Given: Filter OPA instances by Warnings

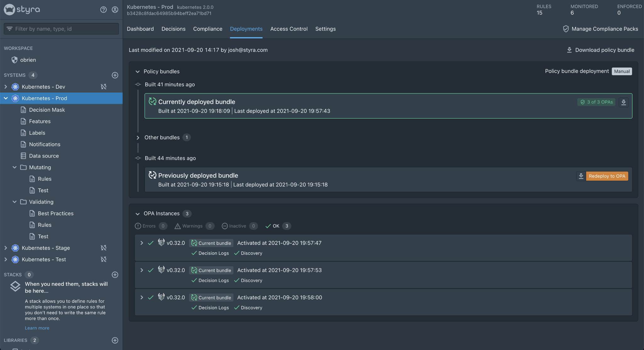Looking at the screenshot, I should [194, 226].
